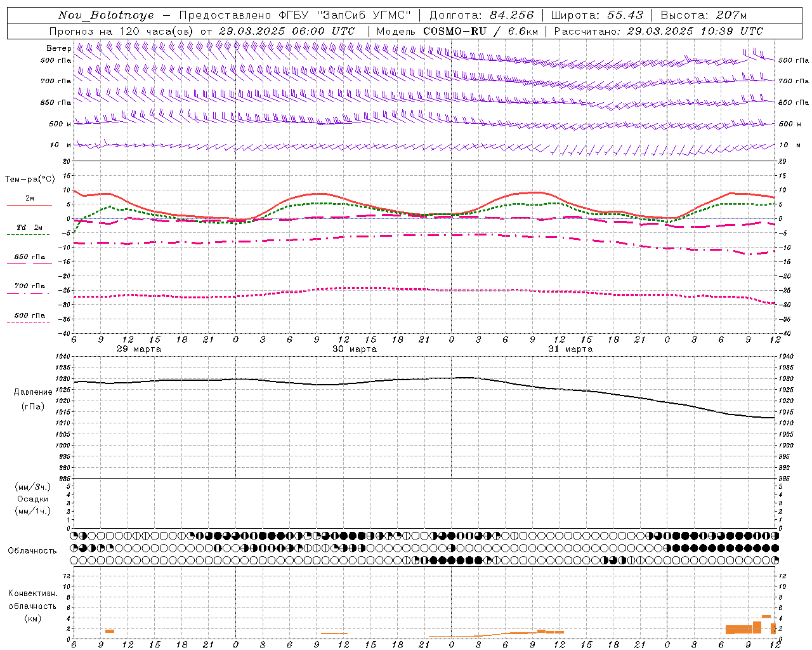Click the Конвективн. panel label
The image size is (812, 650).
[32, 594]
